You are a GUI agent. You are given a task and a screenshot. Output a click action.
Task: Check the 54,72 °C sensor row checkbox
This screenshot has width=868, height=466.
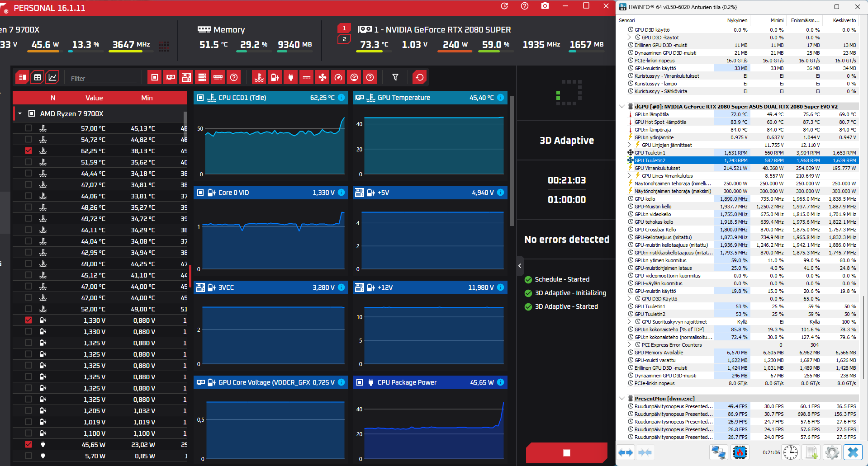pyautogui.click(x=28, y=140)
